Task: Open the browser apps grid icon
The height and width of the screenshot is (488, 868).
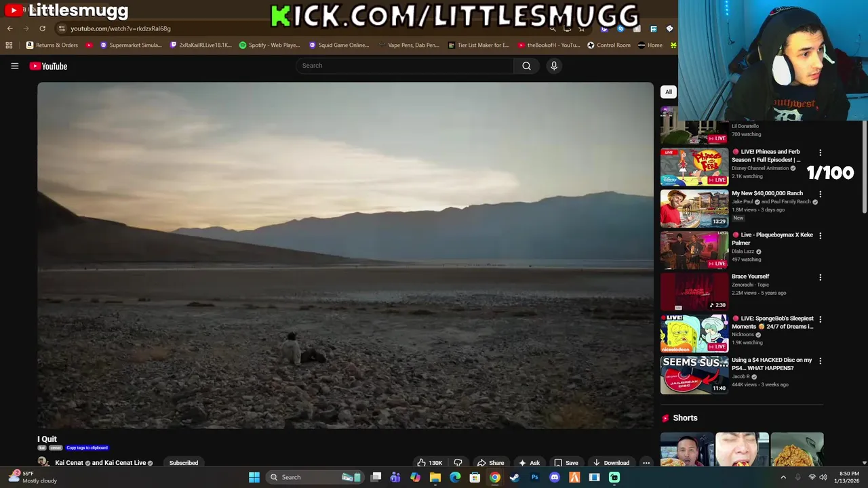Action: [9, 45]
